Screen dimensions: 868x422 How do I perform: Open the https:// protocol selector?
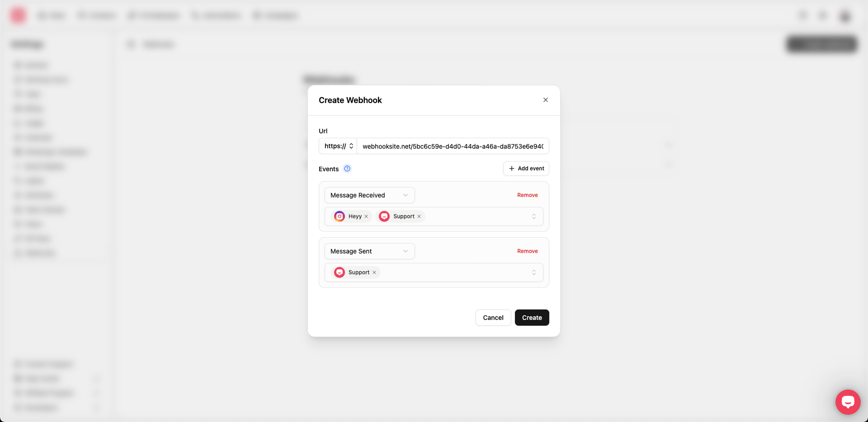(x=338, y=146)
